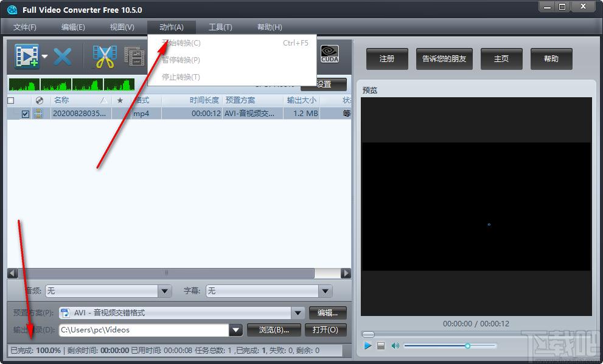Viewport: 603px width, 364px height.
Task: Click the NVIDIA CUDA icon
Action: (x=330, y=53)
